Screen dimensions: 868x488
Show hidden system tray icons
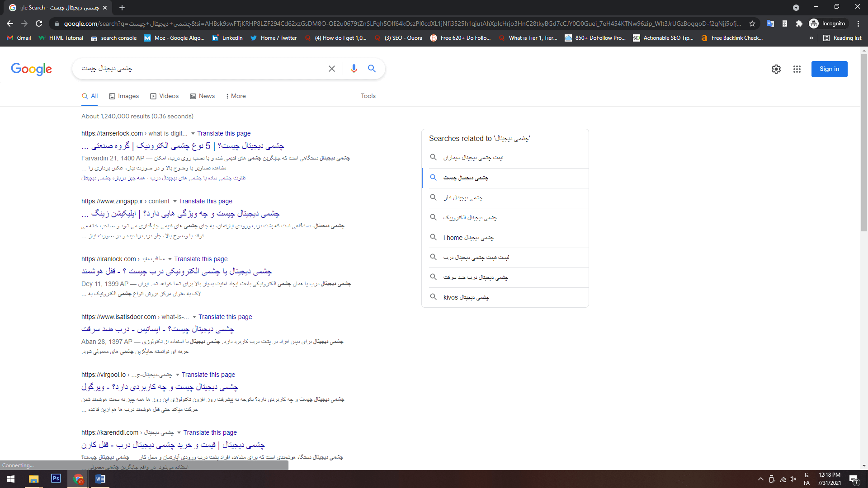point(760,479)
